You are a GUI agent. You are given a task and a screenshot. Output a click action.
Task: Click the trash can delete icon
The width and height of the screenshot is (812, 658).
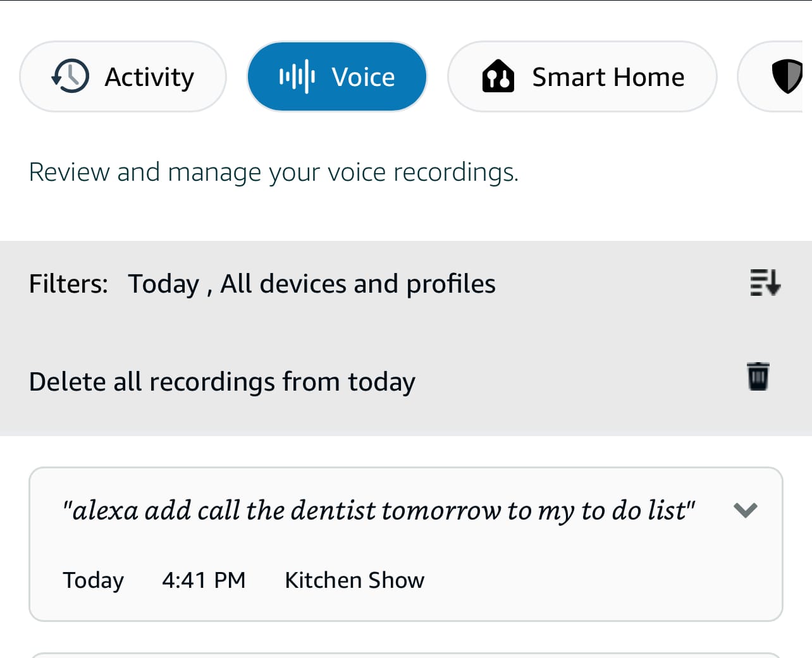758,375
